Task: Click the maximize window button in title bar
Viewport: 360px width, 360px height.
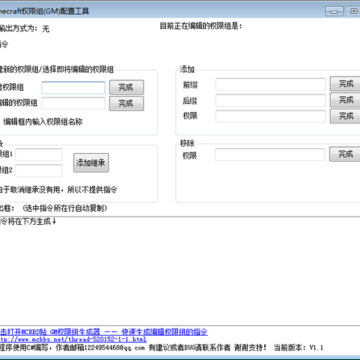Action: 353,11
